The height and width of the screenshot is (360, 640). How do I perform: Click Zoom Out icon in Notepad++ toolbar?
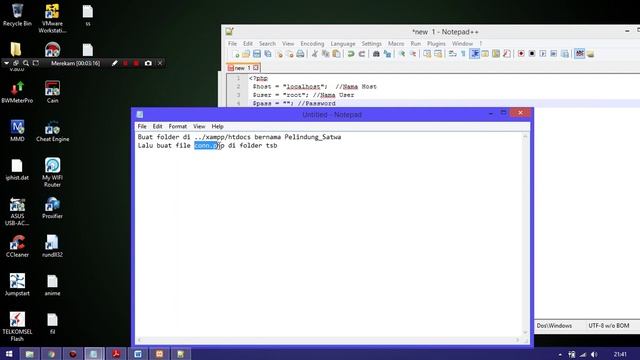tap(413, 54)
